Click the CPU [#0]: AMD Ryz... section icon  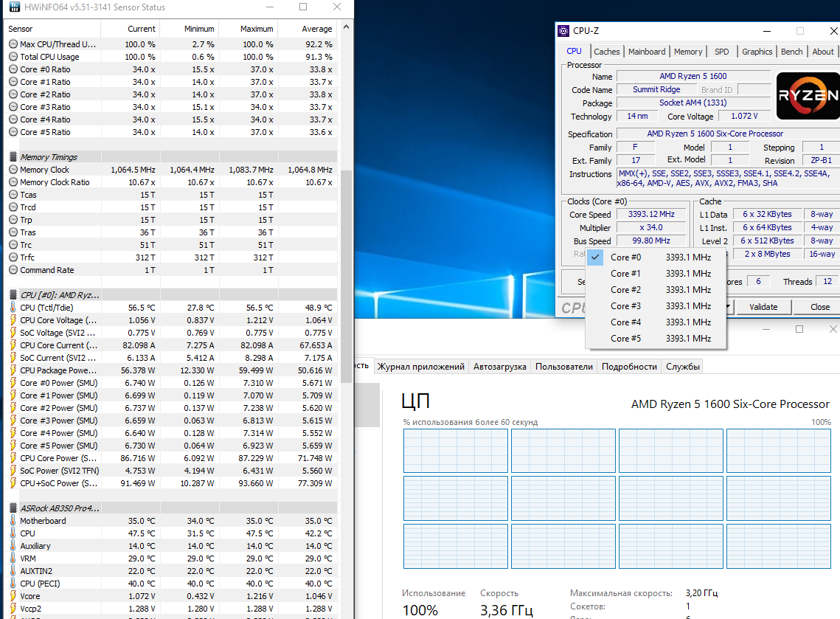pyautogui.click(x=13, y=295)
